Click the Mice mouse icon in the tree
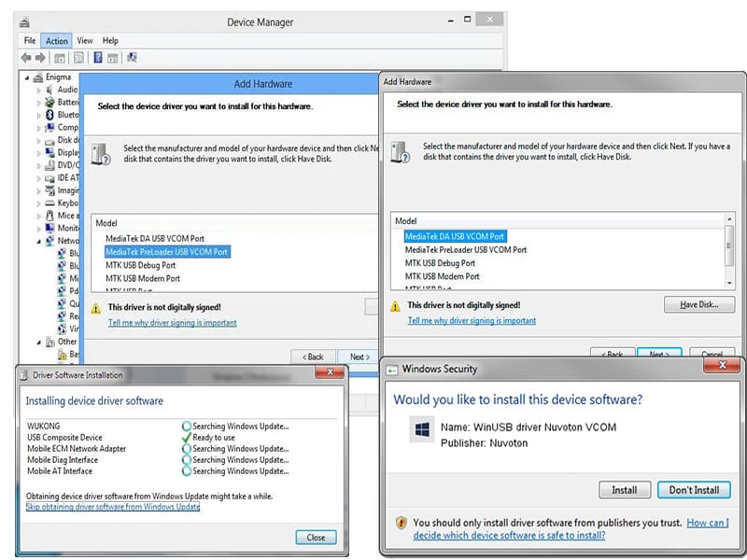Screen dimensions: 747x560 49,216
